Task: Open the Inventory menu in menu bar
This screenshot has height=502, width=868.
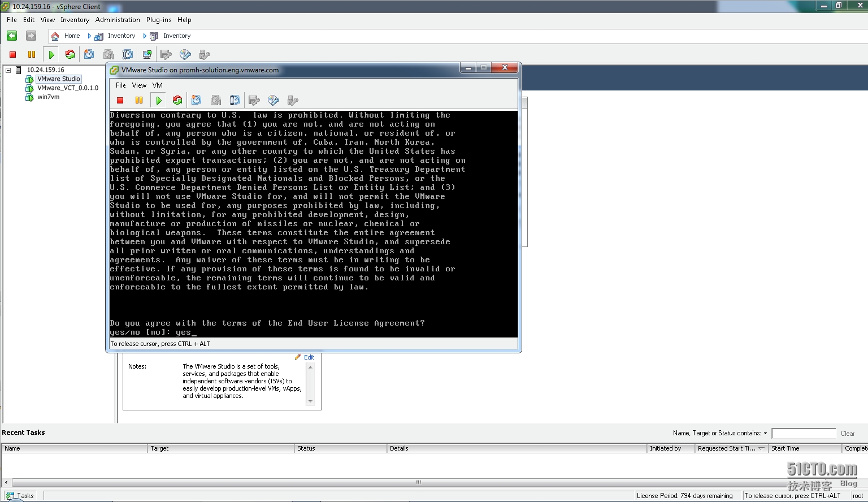Action: point(75,20)
